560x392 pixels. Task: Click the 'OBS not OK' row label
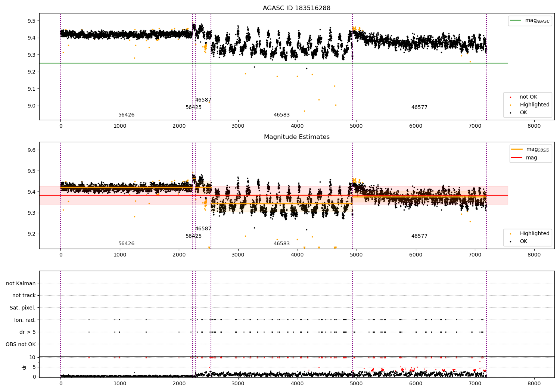tap(21, 344)
